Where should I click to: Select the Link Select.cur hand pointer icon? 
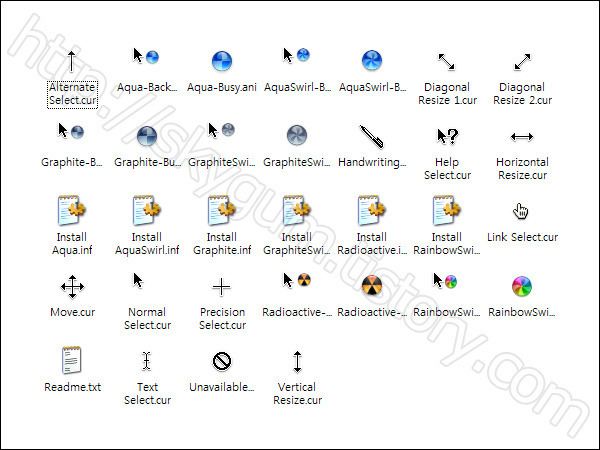pyautogui.click(x=521, y=211)
